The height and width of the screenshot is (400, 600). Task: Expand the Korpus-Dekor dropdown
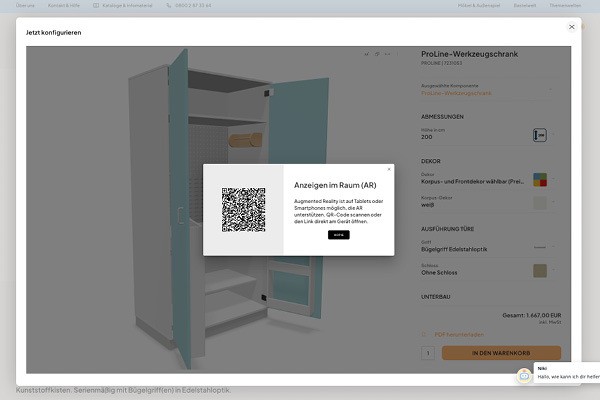click(553, 202)
